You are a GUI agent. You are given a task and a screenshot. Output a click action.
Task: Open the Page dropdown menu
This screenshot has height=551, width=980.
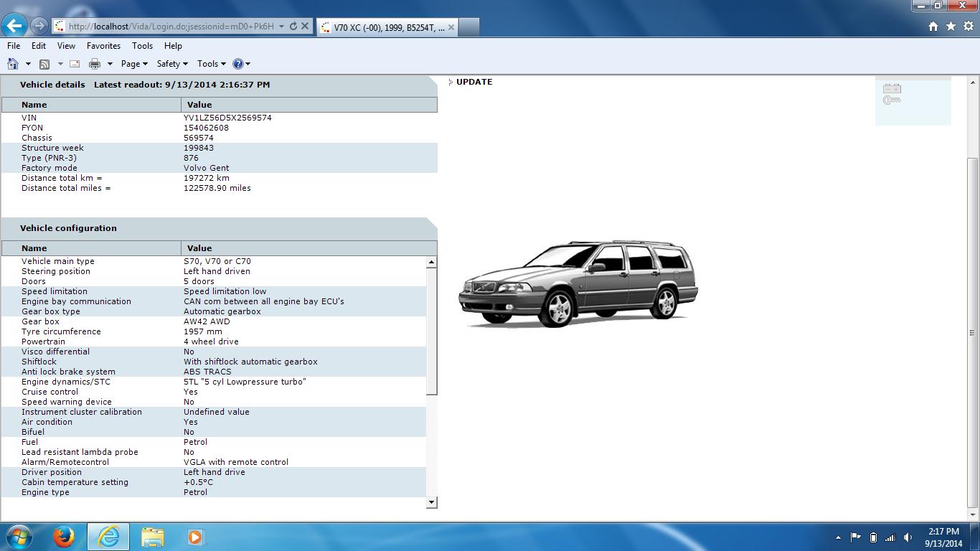coord(133,64)
